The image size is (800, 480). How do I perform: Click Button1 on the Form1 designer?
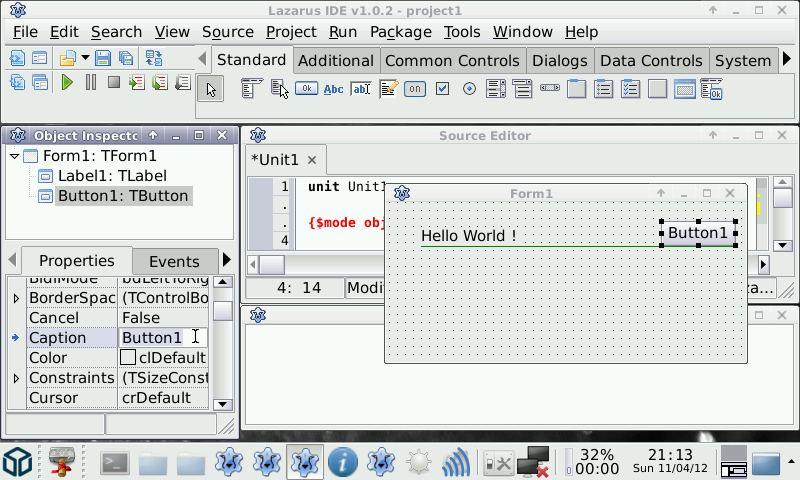(x=698, y=233)
